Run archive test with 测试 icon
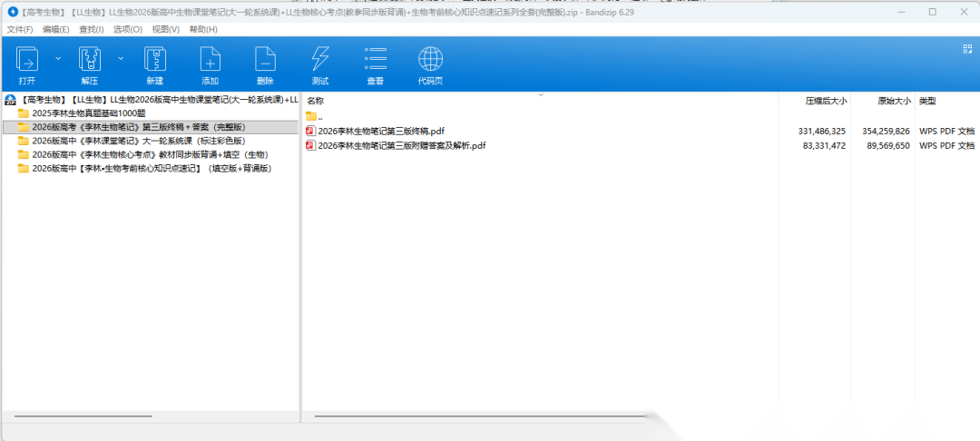980x441 pixels. pos(320,60)
